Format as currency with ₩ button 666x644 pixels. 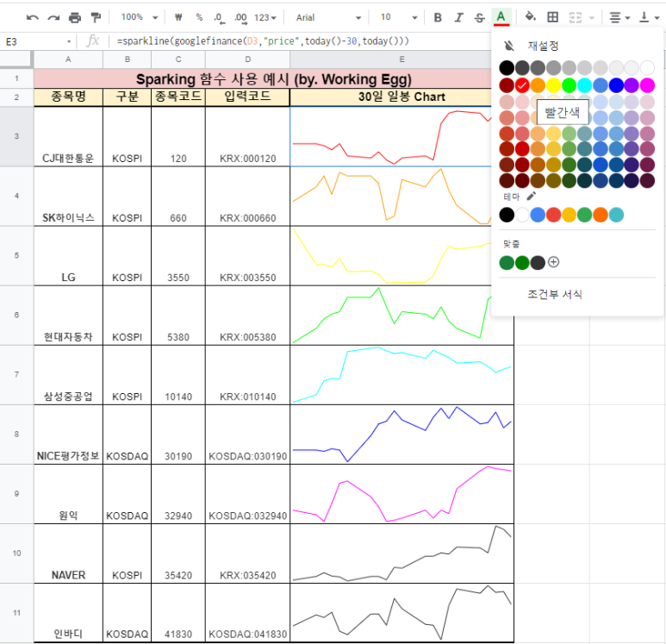178,17
